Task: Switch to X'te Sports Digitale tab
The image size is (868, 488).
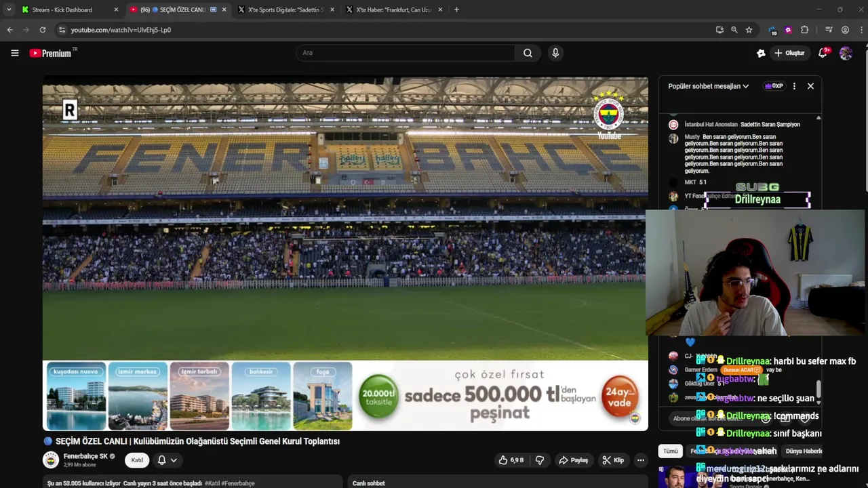Action: (285, 9)
